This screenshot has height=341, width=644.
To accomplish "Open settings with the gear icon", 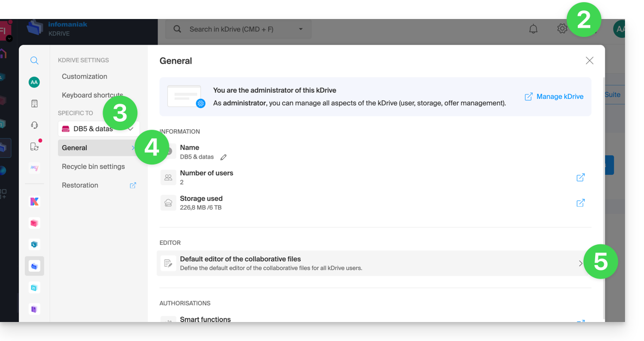I will (x=562, y=29).
